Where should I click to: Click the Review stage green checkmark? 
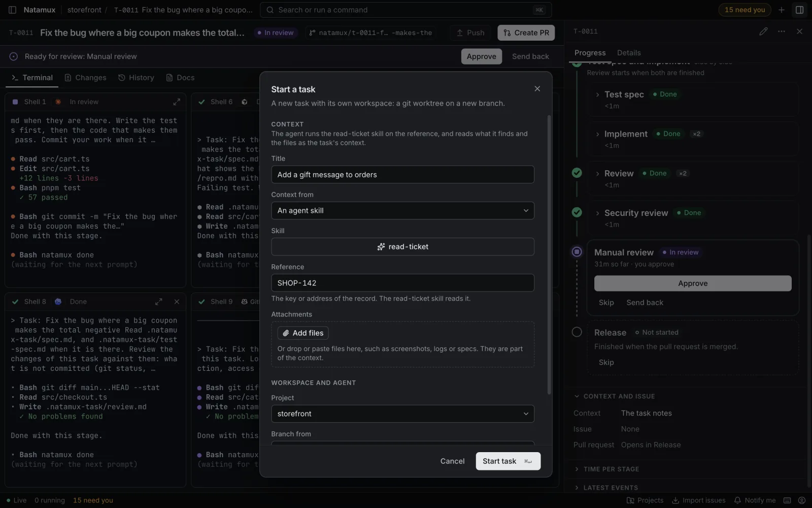(x=577, y=173)
